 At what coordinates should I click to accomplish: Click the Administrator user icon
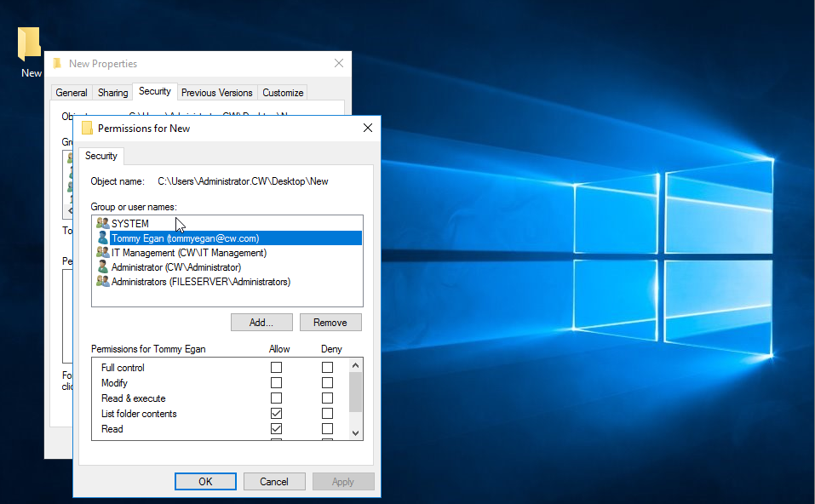(103, 267)
